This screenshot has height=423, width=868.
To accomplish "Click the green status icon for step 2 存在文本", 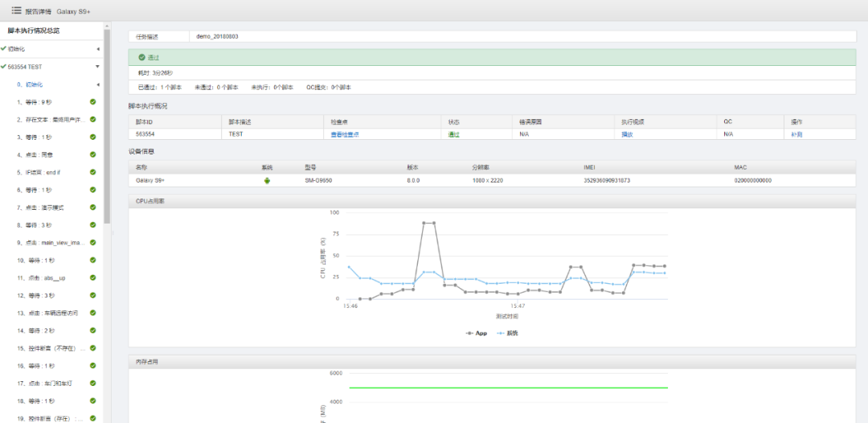I will click(x=93, y=120).
